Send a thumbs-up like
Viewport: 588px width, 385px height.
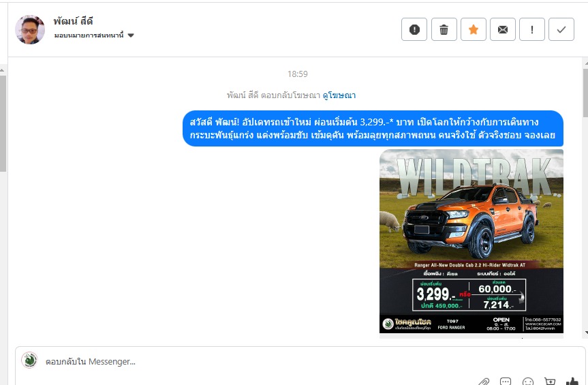(572, 382)
